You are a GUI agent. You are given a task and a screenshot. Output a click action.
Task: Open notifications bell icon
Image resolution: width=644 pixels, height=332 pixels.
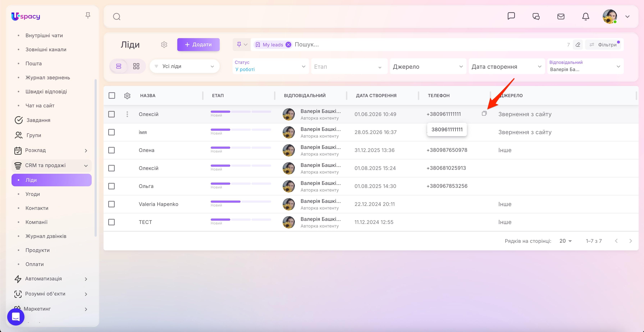tap(586, 17)
